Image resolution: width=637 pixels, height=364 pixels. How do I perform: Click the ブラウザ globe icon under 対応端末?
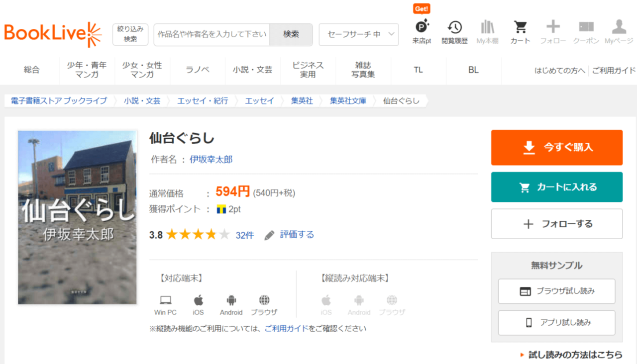pos(264,300)
